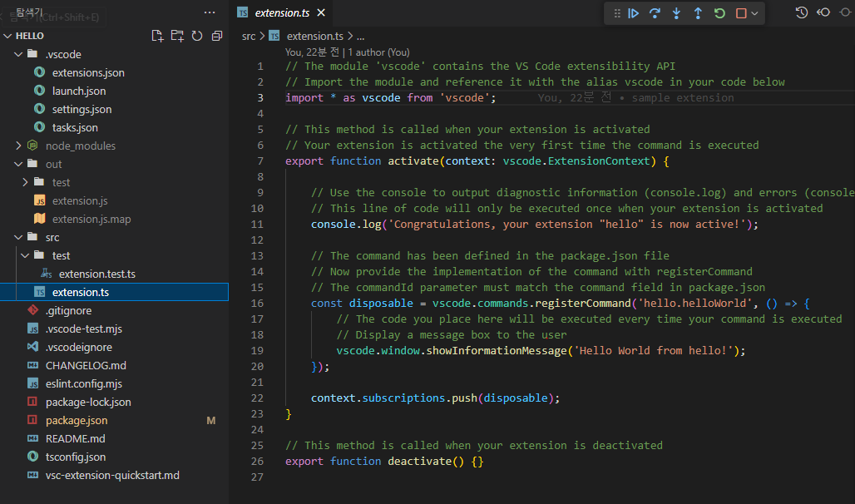Select the extension.ts editor tab
Screen dimensions: 855x504
pyautogui.click(x=281, y=12)
